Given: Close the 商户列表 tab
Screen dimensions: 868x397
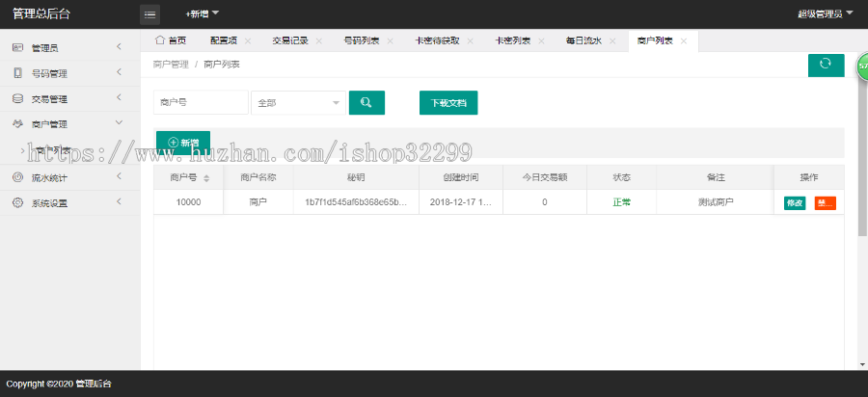Looking at the screenshot, I should 684,40.
